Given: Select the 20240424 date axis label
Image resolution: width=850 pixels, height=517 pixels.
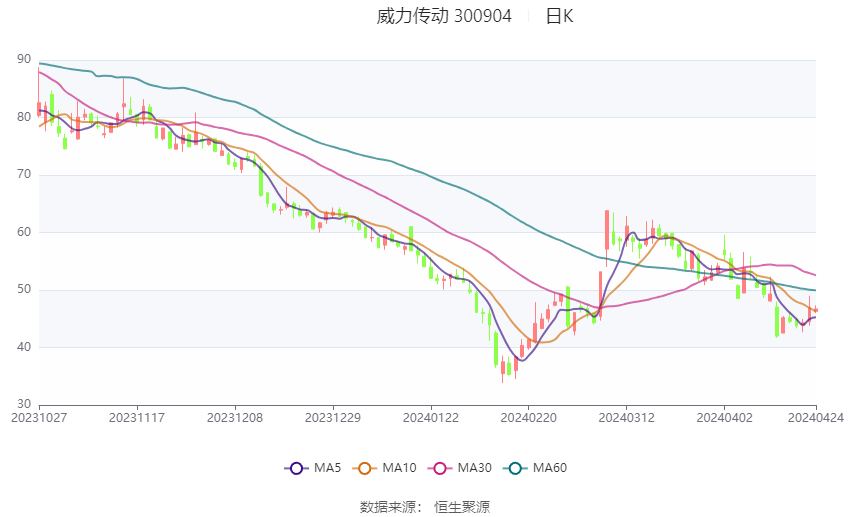Looking at the screenshot, I should point(816,418).
